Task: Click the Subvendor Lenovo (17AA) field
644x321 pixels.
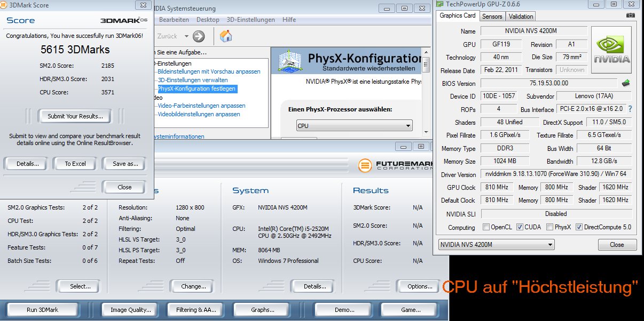Action: click(x=594, y=96)
